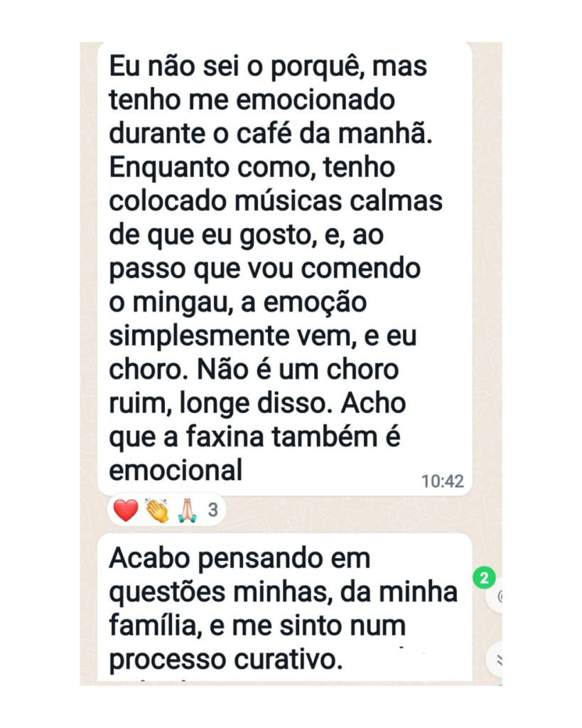Select the message starting 'Acabo pensando em'
Screen dimensions: 582x728
(x=284, y=608)
